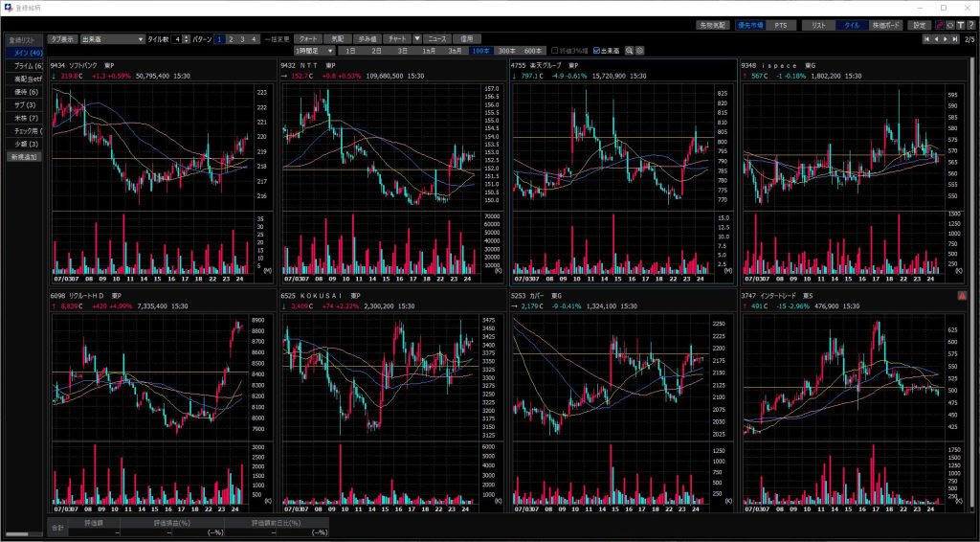Switch to the PTS market toggle
The width and height of the screenshot is (980, 542).
coord(780,25)
